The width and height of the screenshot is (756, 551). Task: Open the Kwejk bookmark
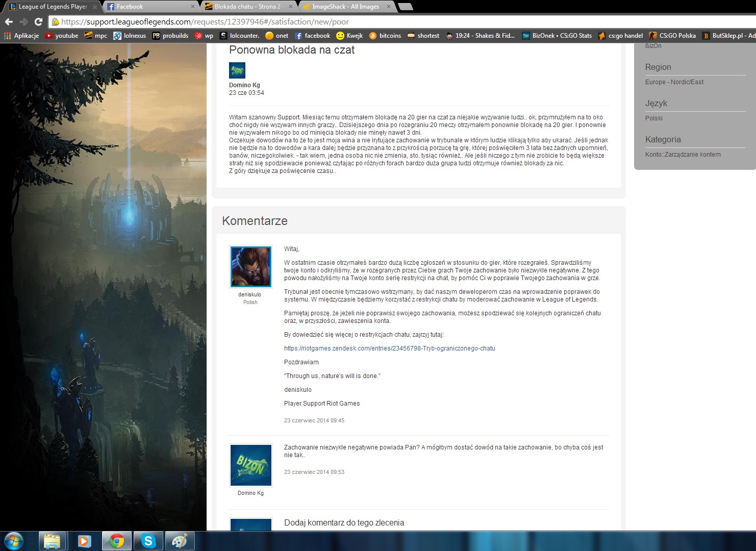[349, 36]
